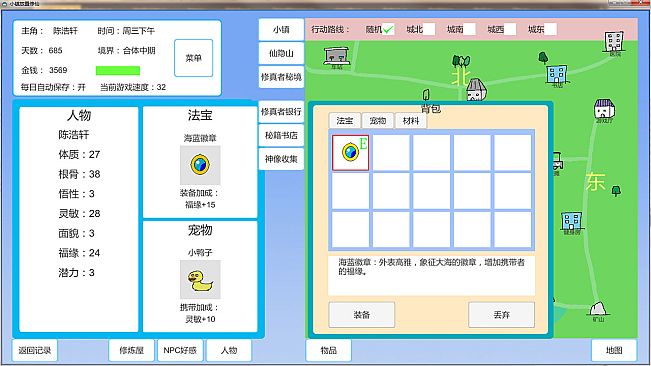651x366 pixels.
Task: Click the 东 direction marker on map
Action: click(x=595, y=181)
